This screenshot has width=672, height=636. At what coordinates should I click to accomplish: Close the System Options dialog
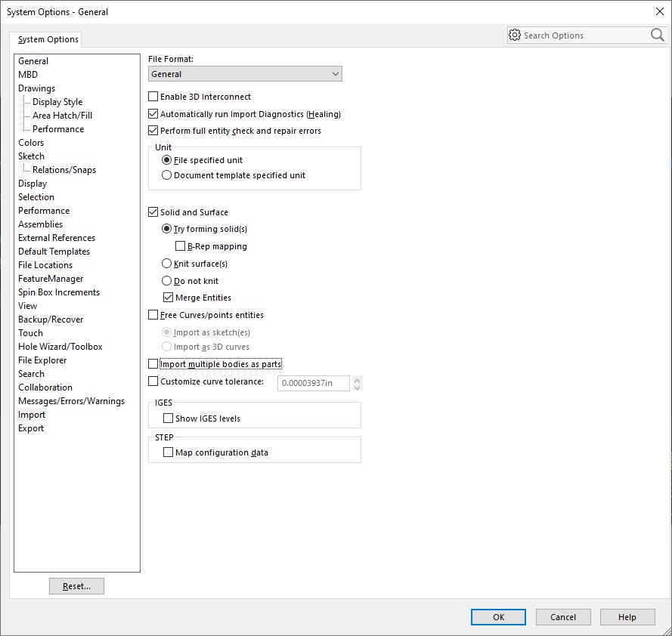pyautogui.click(x=660, y=11)
